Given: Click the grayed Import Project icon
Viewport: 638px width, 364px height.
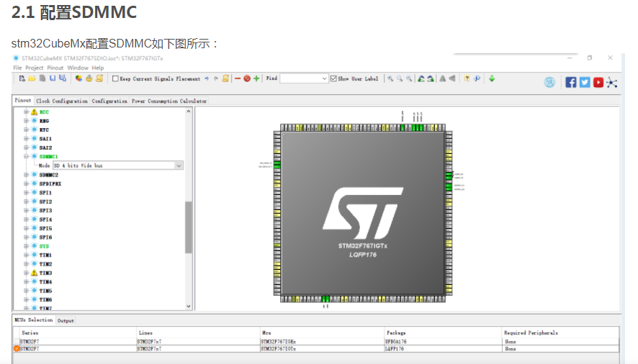Looking at the screenshot, I should click(42, 78).
